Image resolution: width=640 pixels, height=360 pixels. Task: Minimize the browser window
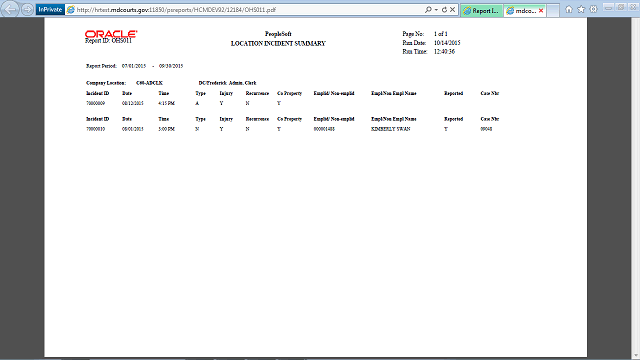[x=608, y=7]
